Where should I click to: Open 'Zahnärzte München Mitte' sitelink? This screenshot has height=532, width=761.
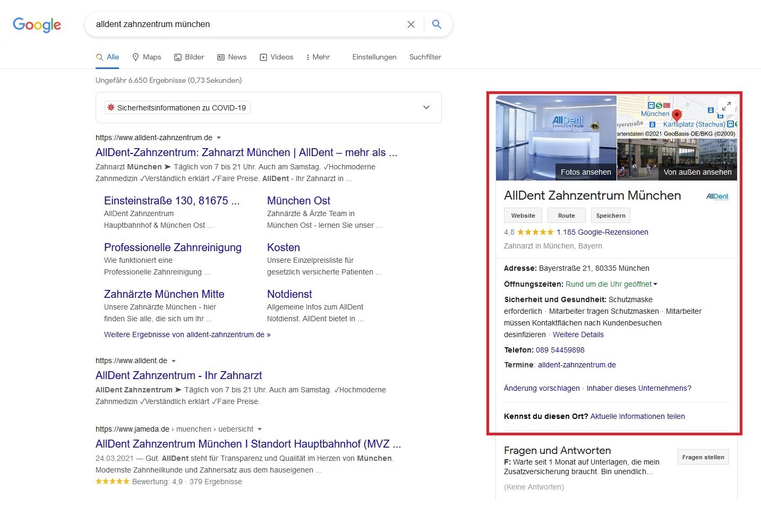tap(164, 294)
